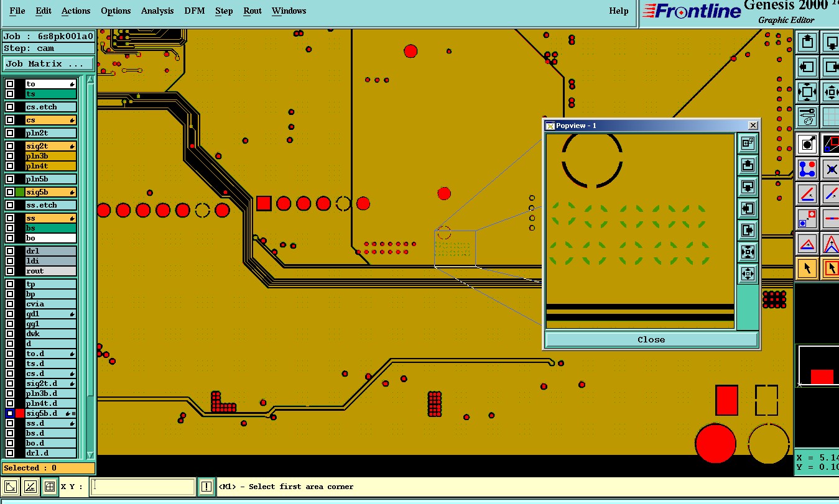Viewport: 839px width, 504px height.
Task: Click the 'Selected : 0' status label
Action: pos(49,468)
